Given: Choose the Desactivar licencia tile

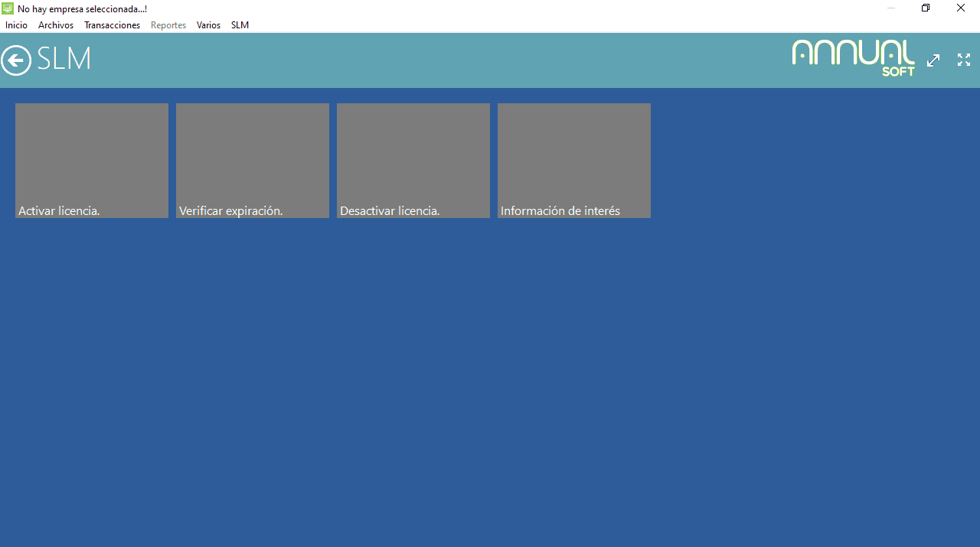Looking at the screenshot, I should (x=413, y=161).
